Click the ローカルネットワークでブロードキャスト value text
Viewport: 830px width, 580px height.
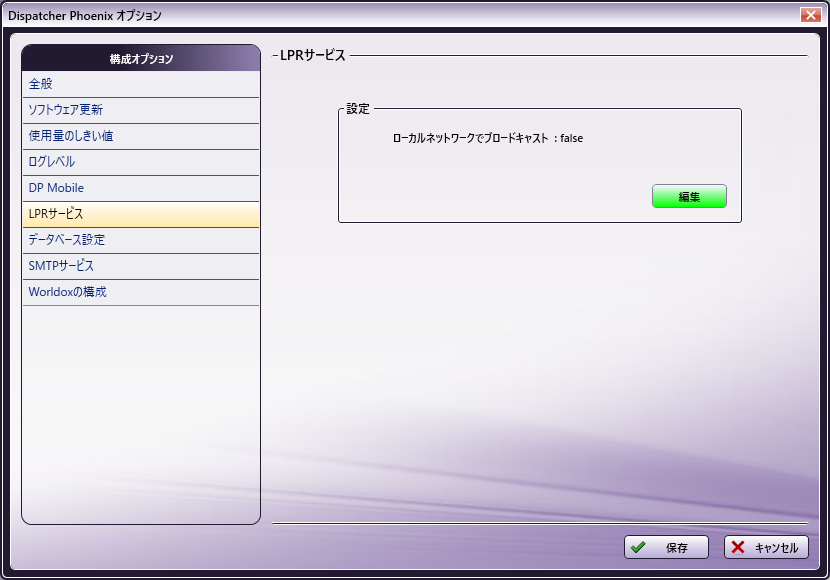pyautogui.click(x=487, y=139)
